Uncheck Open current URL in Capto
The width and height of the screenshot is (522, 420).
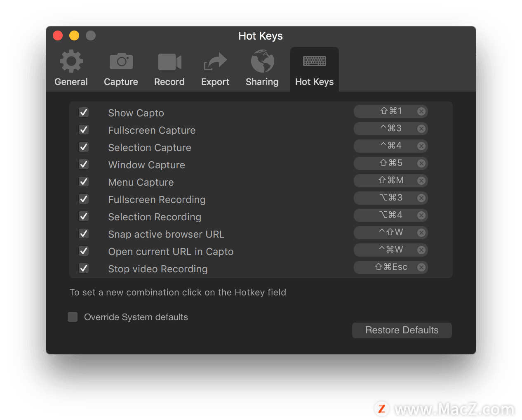pyautogui.click(x=84, y=251)
